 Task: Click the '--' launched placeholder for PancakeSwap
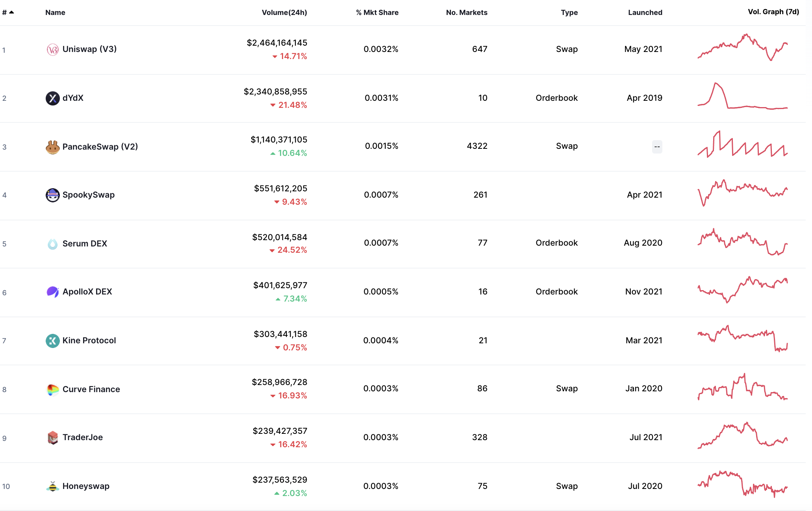click(657, 146)
